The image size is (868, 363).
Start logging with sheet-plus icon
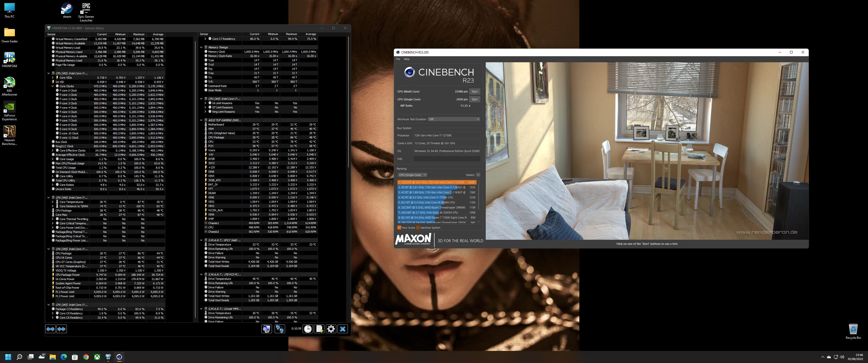click(319, 329)
